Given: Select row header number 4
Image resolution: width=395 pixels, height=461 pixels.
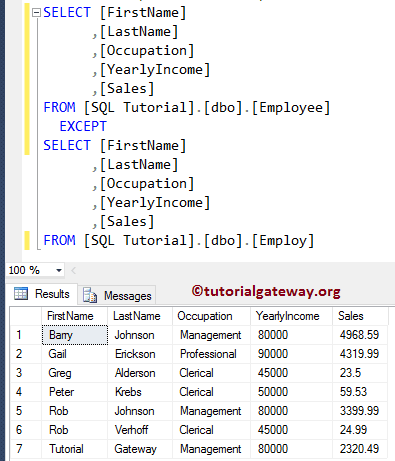Looking at the screenshot, I should [x=25, y=392].
